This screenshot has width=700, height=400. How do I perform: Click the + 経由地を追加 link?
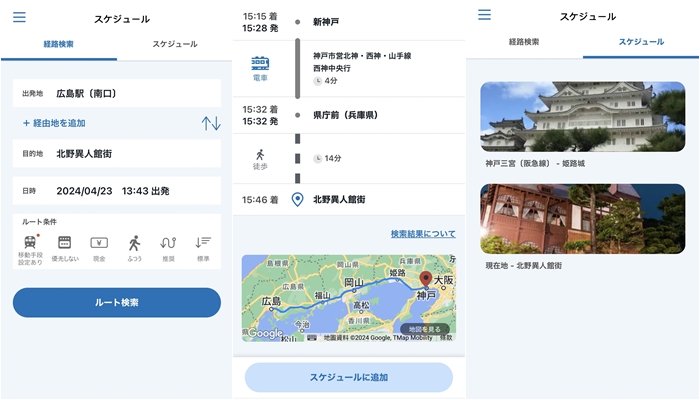(54, 123)
